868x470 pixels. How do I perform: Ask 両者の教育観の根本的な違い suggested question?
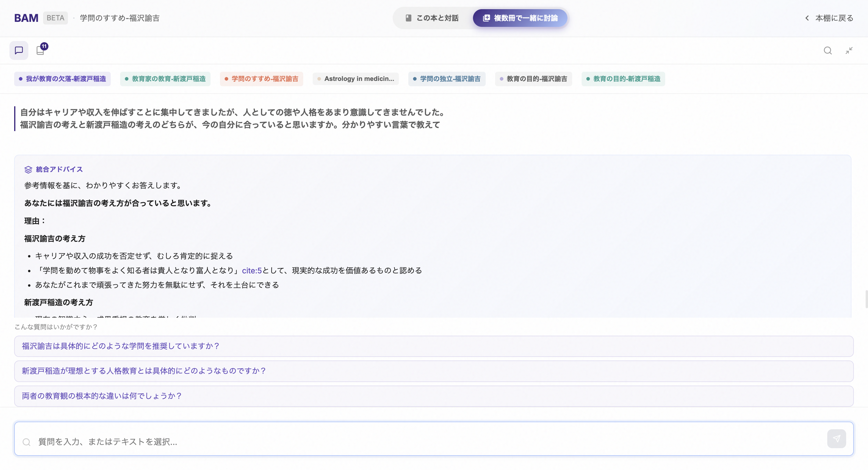[434, 396]
